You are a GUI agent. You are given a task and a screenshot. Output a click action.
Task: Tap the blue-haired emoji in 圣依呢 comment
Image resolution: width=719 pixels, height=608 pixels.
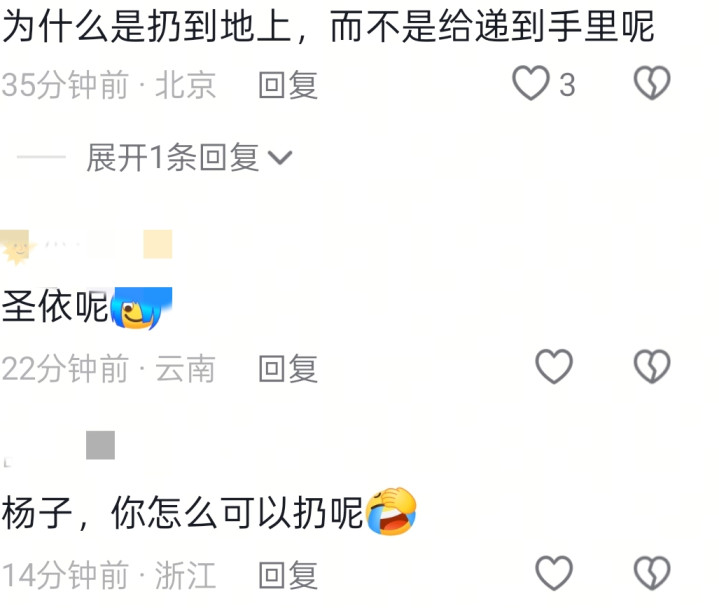(141, 308)
